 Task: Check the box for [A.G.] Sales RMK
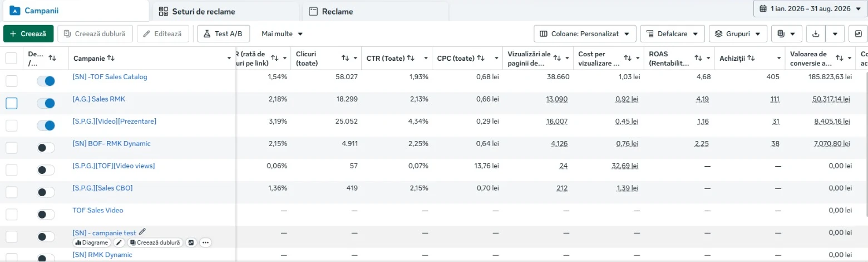coord(11,103)
